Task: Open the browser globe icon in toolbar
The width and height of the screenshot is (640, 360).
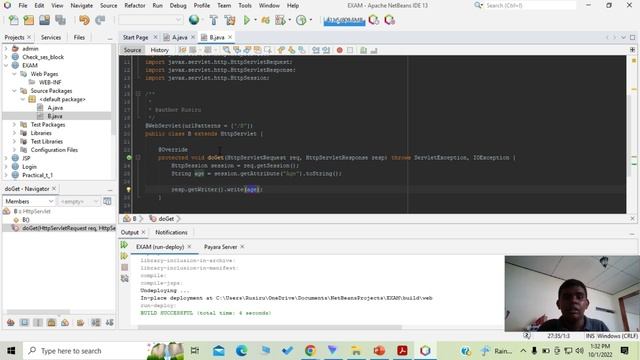Action: pyautogui.click(x=194, y=20)
